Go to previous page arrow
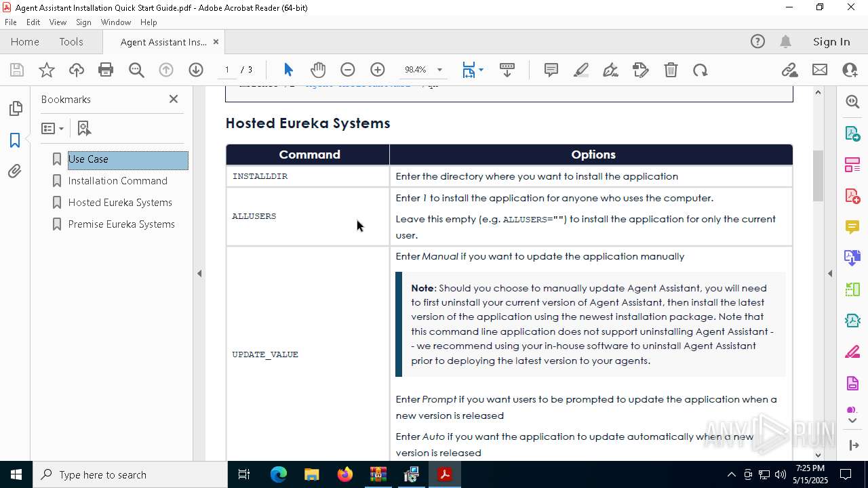The height and width of the screenshot is (488, 868). point(166,70)
